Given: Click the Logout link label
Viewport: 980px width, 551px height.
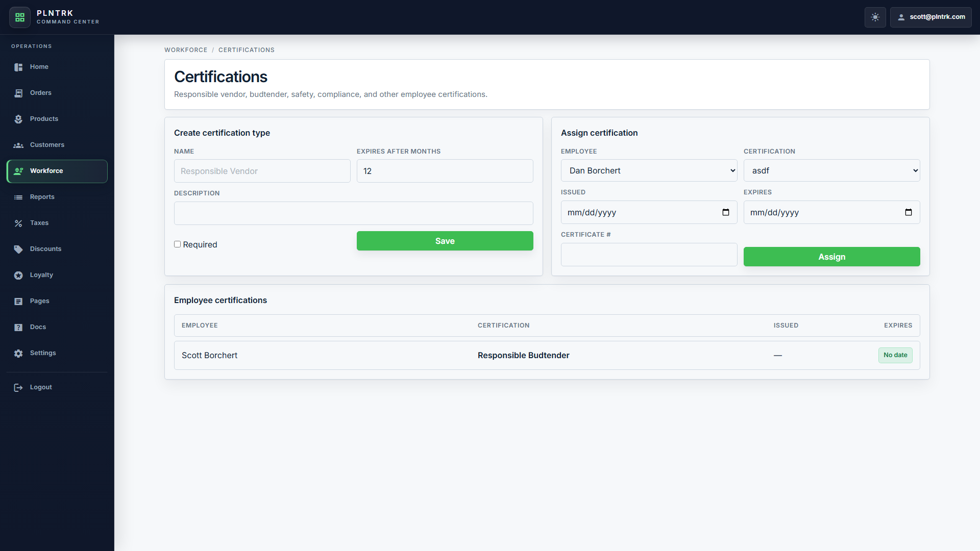Looking at the screenshot, I should click(41, 387).
